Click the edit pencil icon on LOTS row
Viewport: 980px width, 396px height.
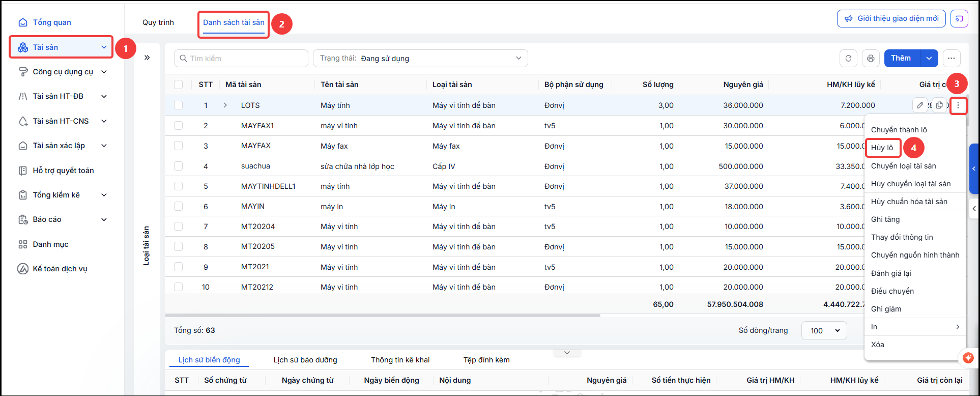pos(920,105)
